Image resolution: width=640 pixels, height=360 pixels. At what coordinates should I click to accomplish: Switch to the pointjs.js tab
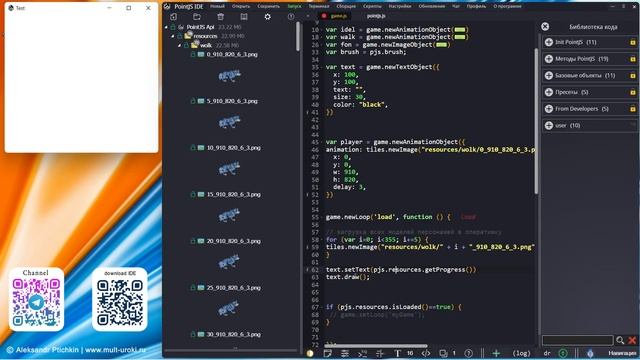coord(376,16)
